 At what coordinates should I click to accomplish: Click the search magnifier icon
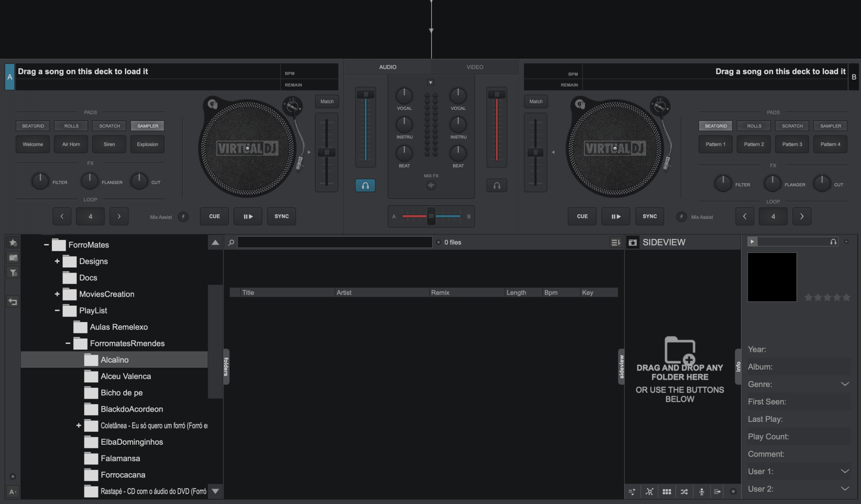(231, 242)
